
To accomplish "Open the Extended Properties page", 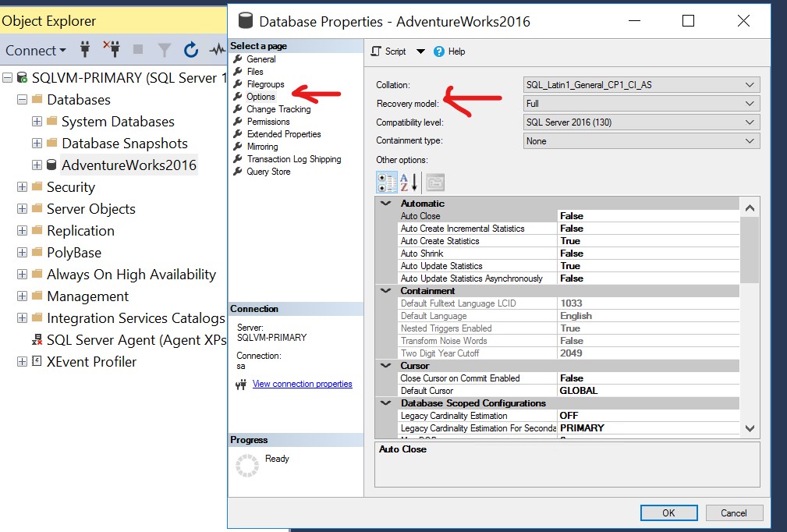I will pos(284,134).
